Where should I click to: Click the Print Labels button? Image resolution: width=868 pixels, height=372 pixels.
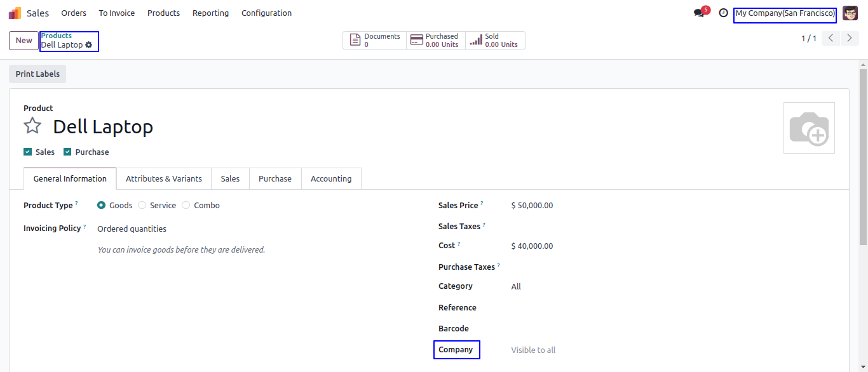37,74
